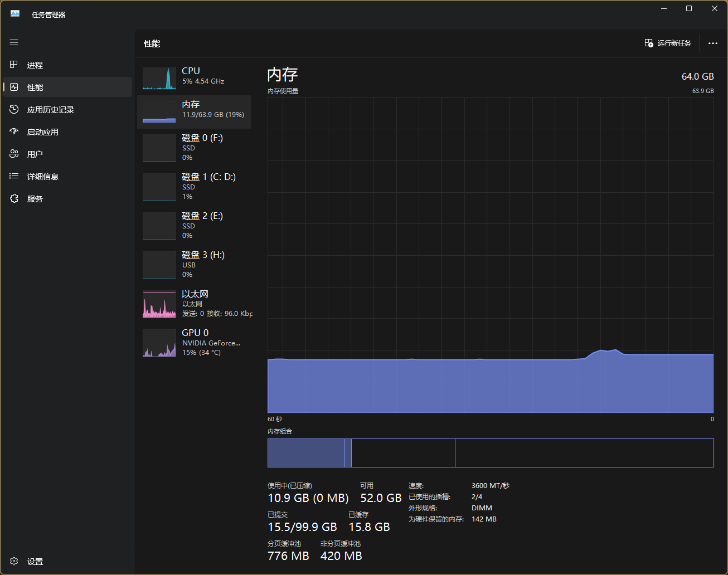
Task: Click the 内存组合 composition bar
Action: tap(491, 452)
